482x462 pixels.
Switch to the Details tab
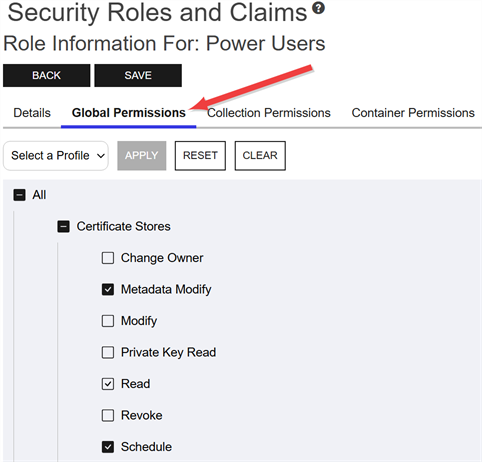(32, 113)
